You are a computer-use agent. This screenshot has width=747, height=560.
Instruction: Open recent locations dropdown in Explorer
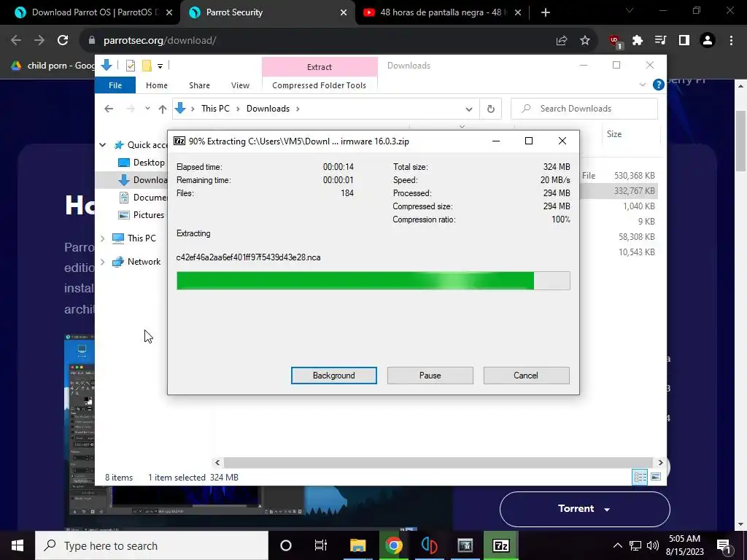147,109
